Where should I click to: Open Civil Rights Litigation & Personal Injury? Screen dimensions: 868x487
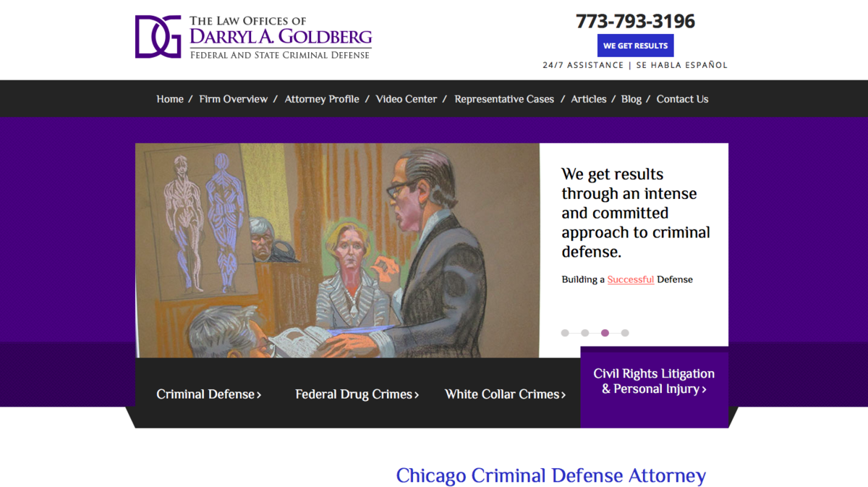(x=654, y=381)
